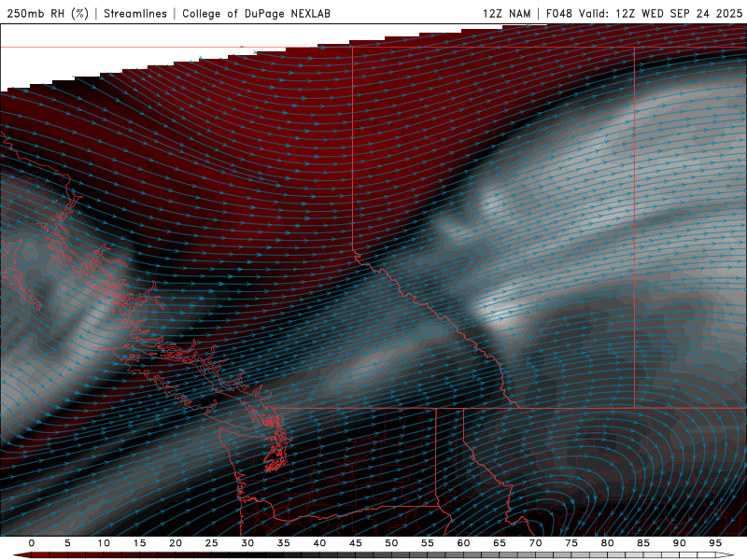Image resolution: width=747 pixels, height=560 pixels.
Task: Click colorbar label "65"
Action: pos(500,543)
